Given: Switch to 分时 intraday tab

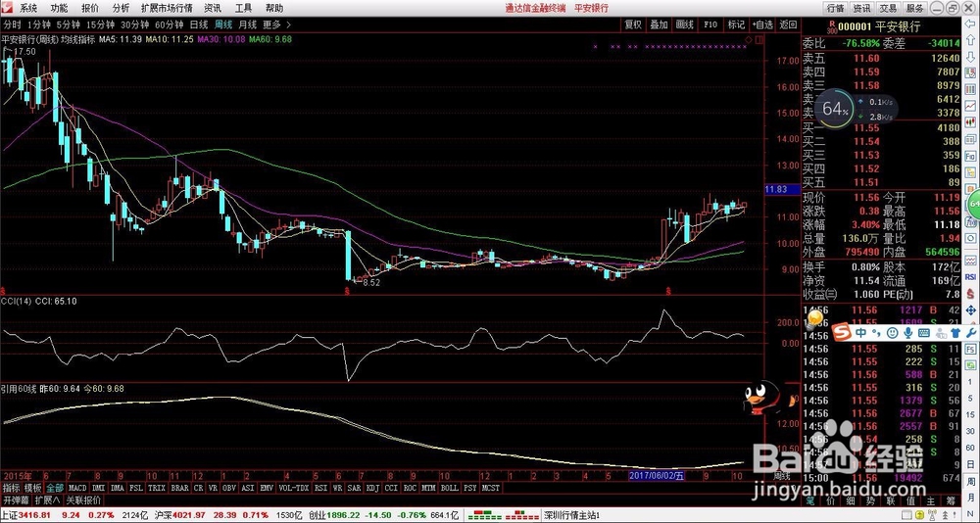Looking at the screenshot, I should point(12,24).
